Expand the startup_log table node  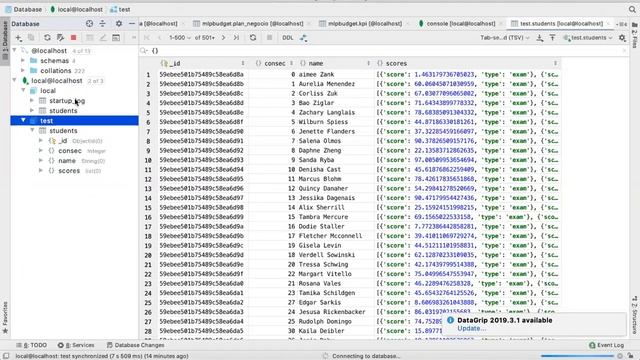(x=32, y=100)
